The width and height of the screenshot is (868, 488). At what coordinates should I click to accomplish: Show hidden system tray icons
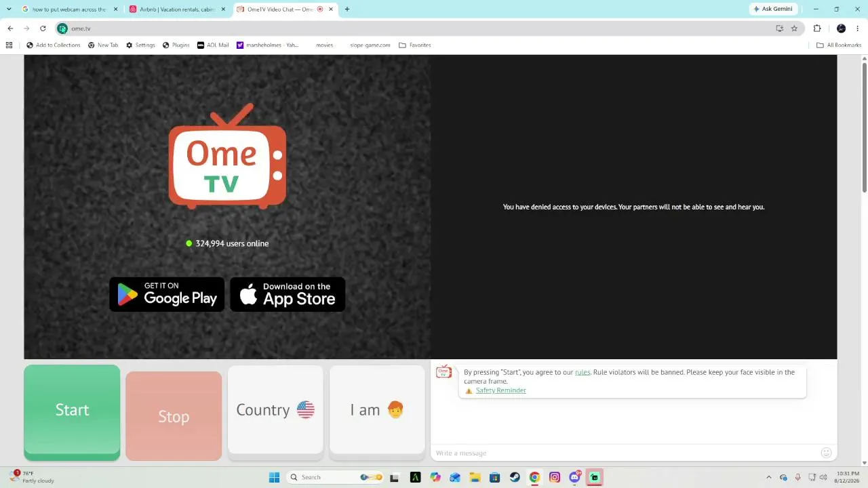coord(768,477)
